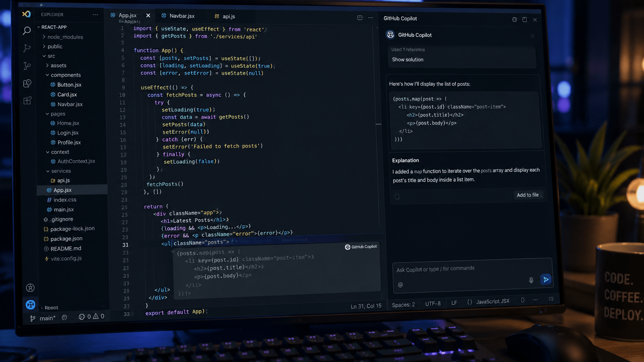Open the Remote Explorer activity icon
Screen dimensions: 644x362
tap(27, 83)
